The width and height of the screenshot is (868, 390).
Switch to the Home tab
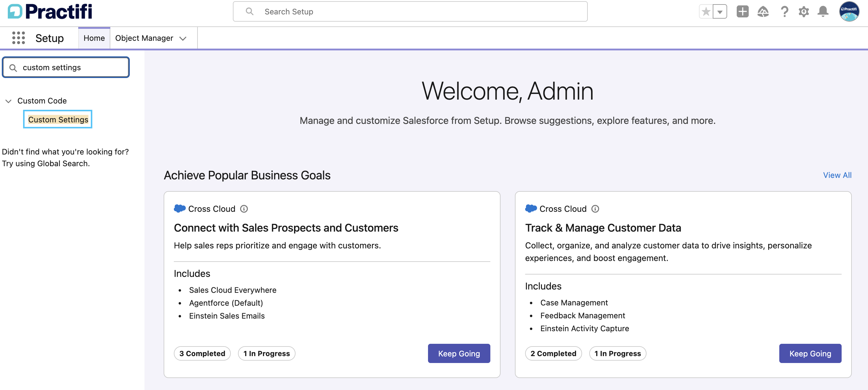point(94,38)
